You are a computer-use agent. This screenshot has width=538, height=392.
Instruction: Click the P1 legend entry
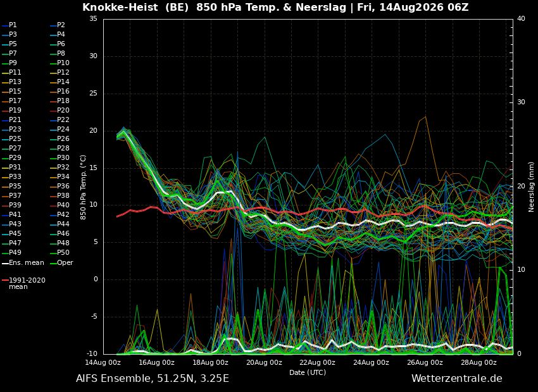(x=9, y=25)
